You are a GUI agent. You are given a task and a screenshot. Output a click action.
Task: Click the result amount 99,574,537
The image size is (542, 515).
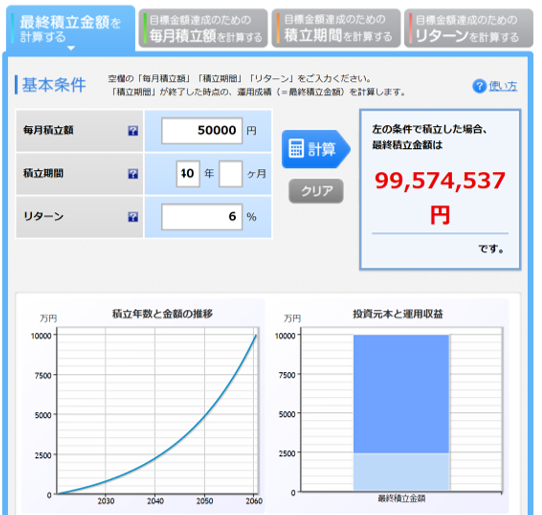(440, 180)
